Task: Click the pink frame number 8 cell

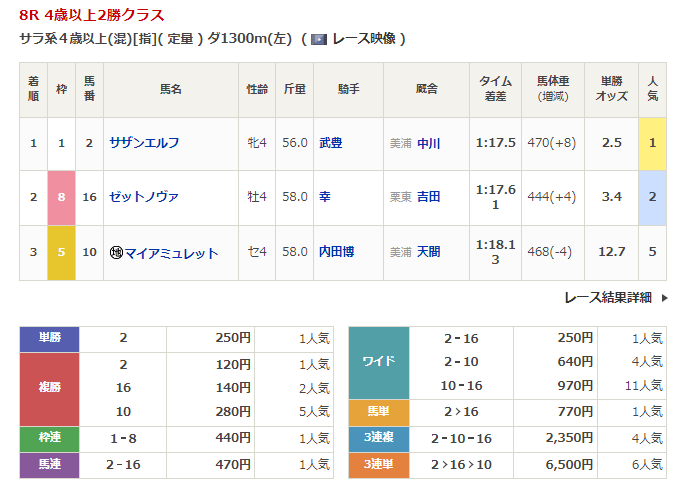Action: click(61, 197)
